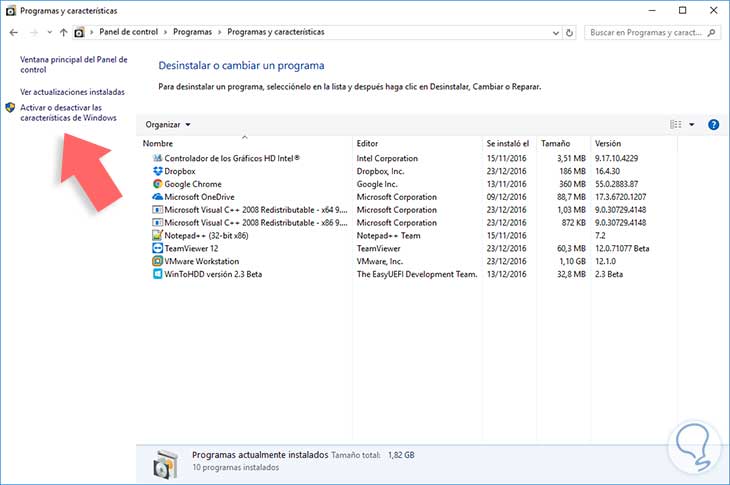Select the VMware Workstation icon

coord(157,261)
